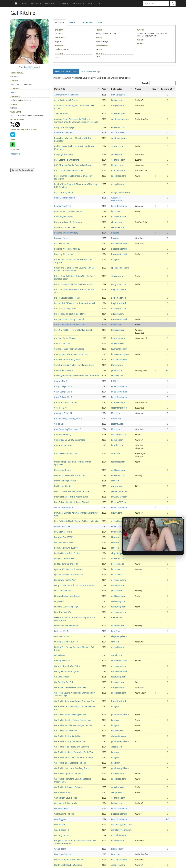Click the West Coast Productions distributor link
The width and height of the screenshot is (186, 868).
(117, 199)
